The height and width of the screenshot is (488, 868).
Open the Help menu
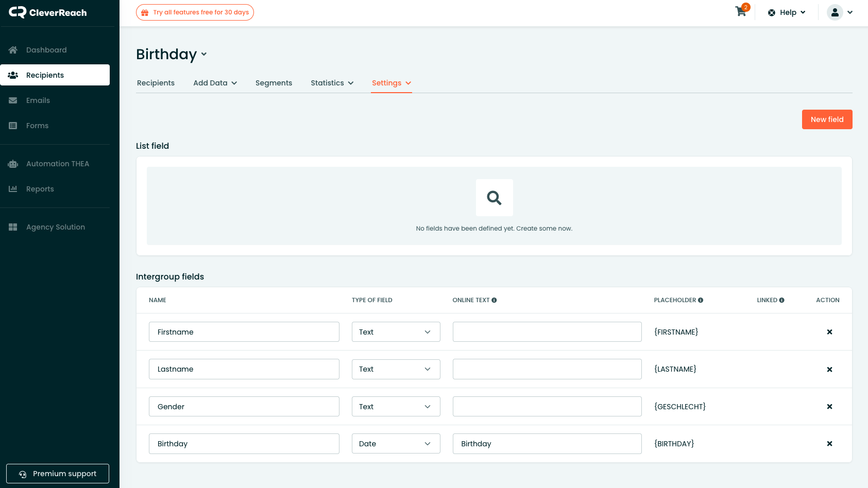tap(787, 12)
